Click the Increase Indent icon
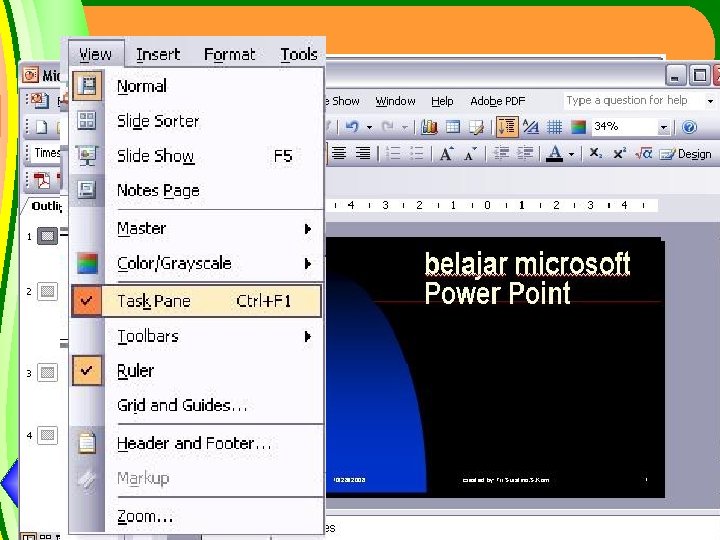This screenshot has width=720, height=540. 525,153
